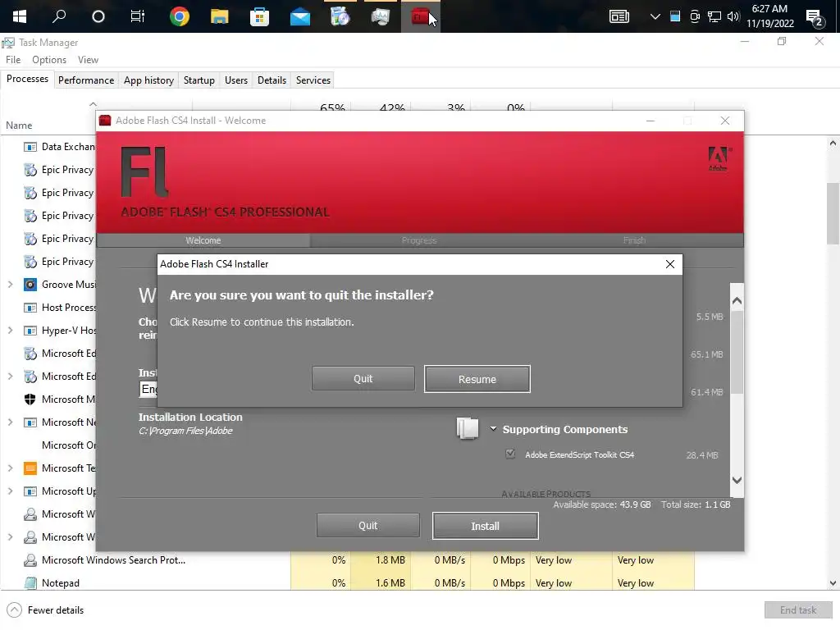Click the Adobe logo in installer banner
The image size is (840, 630).
coord(719,158)
